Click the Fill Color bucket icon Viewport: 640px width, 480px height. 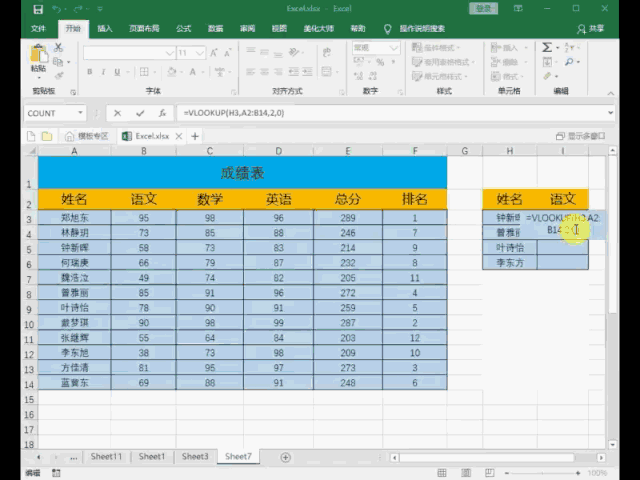pyautogui.click(x=171, y=72)
